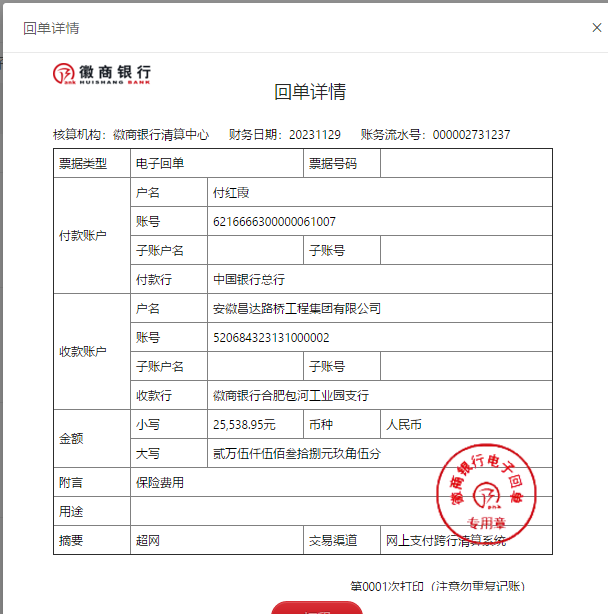Click the 回单详情 heading in the receipt
The image size is (608, 614).
click(310, 92)
